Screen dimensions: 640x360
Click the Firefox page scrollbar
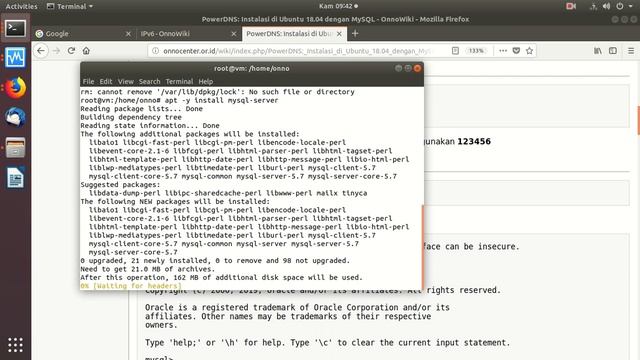[638, 121]
